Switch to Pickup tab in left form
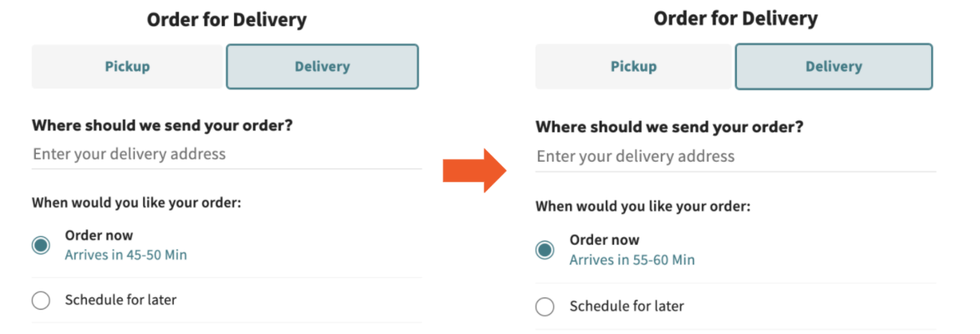Screen dimensions: 980x334 (x=127, y=66)
